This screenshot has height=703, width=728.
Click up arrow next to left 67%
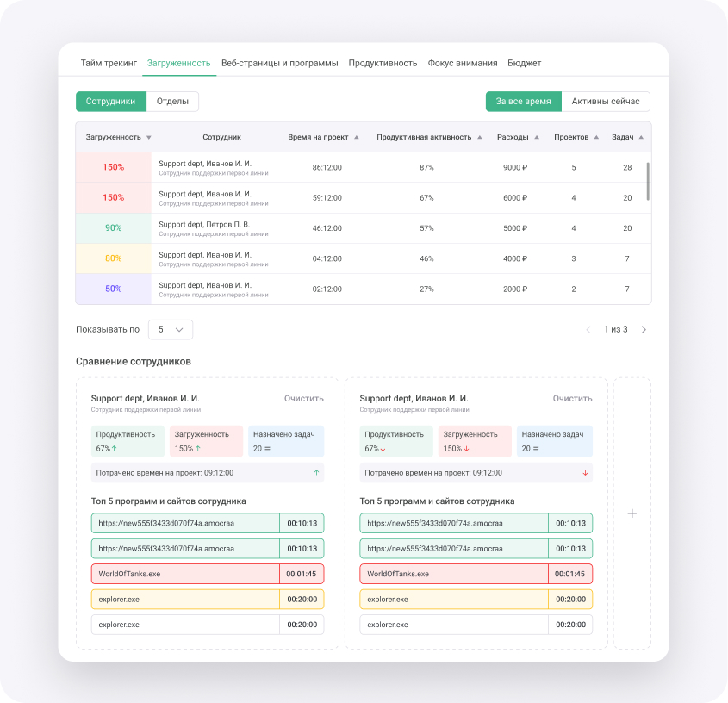115,449
